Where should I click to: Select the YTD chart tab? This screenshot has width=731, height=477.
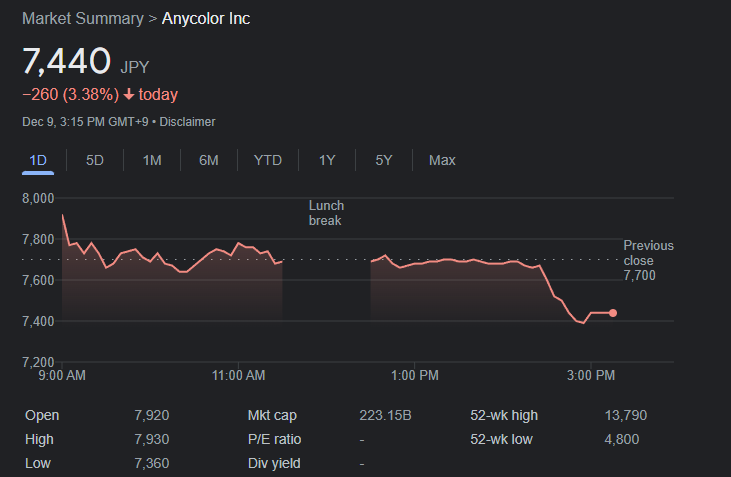click(x=268, y=160)
